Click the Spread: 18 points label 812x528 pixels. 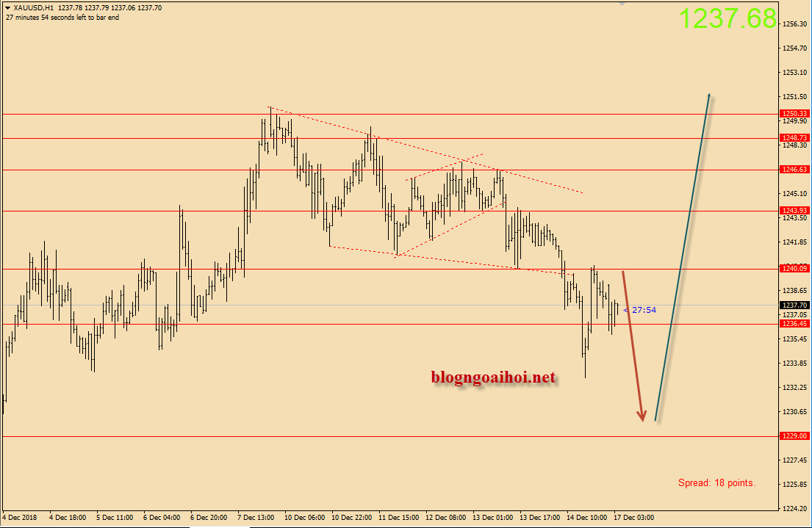(x=716, y=483)
